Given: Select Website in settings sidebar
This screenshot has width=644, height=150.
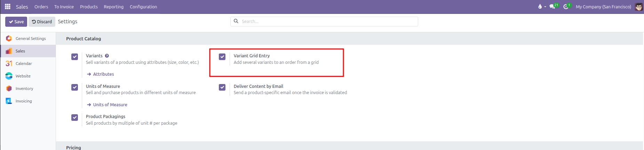Looking at the screenshot, I should tap(28, 76).
